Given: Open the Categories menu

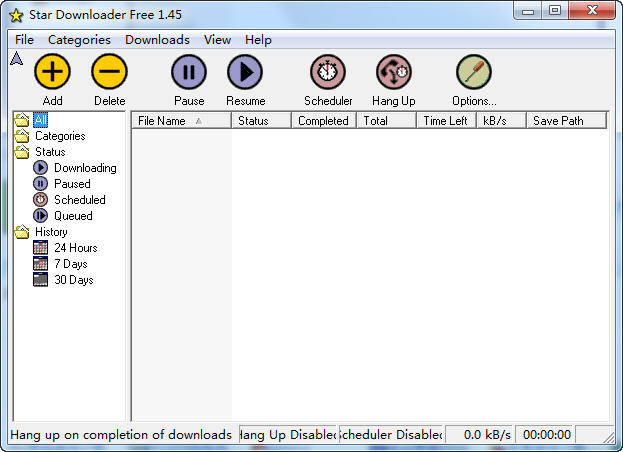Looking at the screenshot, I should point(79,40).
